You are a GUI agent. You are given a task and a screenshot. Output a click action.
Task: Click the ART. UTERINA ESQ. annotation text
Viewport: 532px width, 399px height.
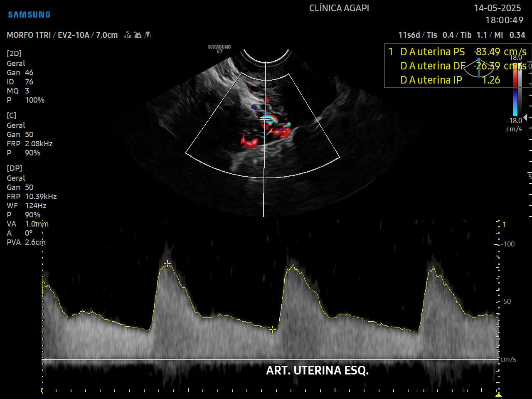[x=317, y=370]
